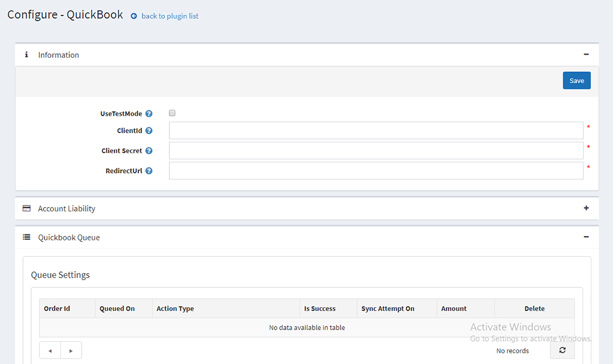Viewport: 613px width, 364px height.
Task: Expand the Account Liability panel with plus icon
Action: [586, 208]
